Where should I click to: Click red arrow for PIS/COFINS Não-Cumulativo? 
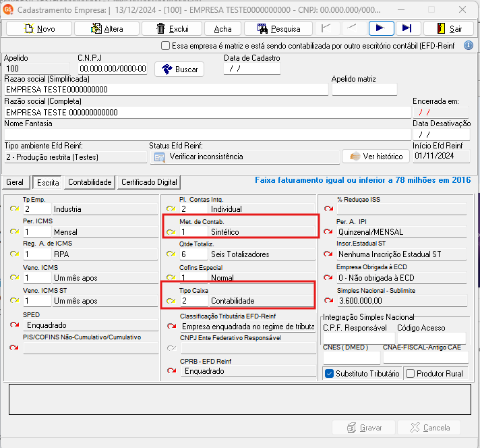tap(13, 347)
